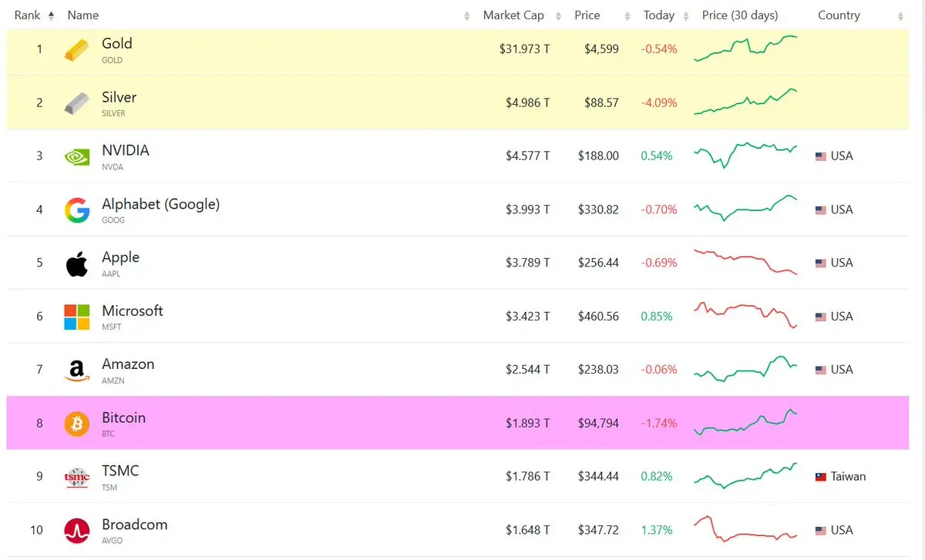
Task: Click the NVIDIA logo icon
Action: pos(76,156)
